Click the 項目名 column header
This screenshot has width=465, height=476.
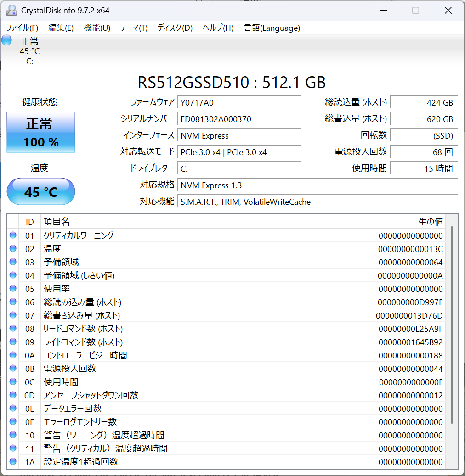[x=194, y=222]
